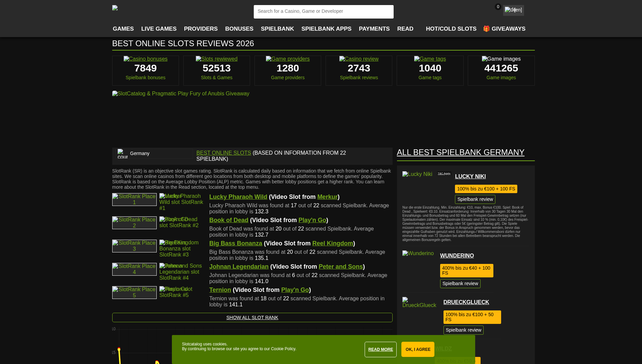Open the Wunderino casino name link
The height and width of the screenshot is (364, 642).
[457, 256]
